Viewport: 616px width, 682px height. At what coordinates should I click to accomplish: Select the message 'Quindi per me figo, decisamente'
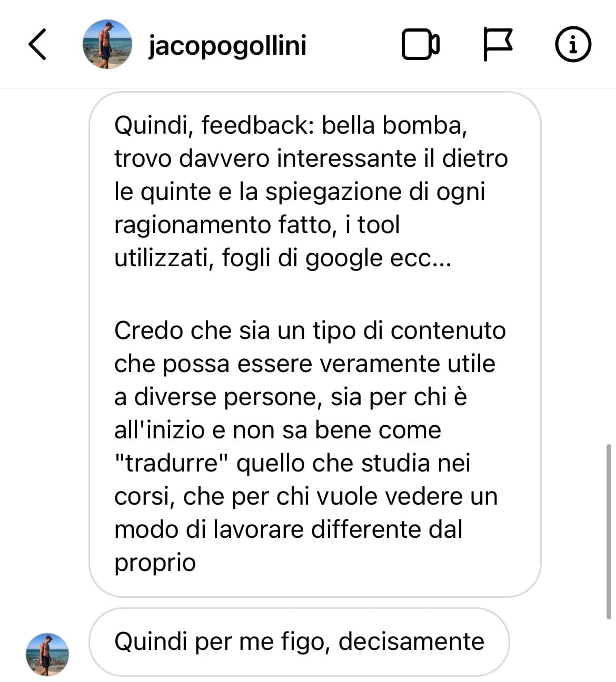(x=299, y=642)
